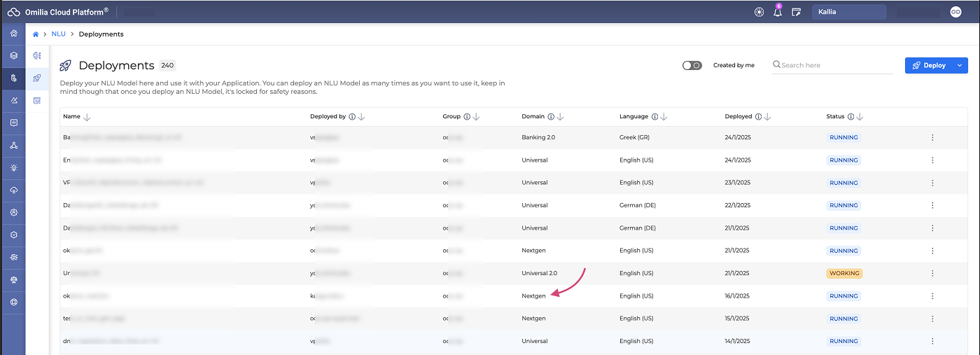Click the home icon in left sidebar
This screenshot has width=980, height=355.
point(13,33)
